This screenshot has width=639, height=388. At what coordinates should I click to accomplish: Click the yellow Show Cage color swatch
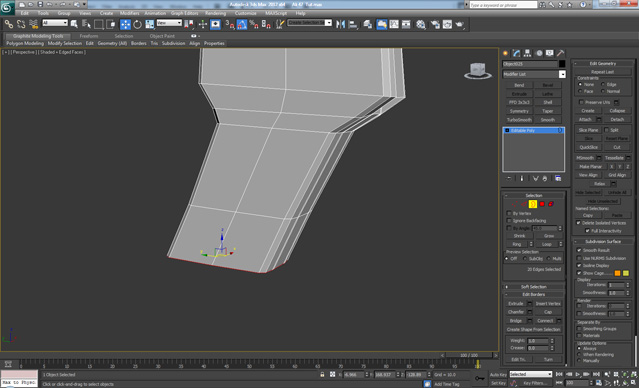point(626,273)
